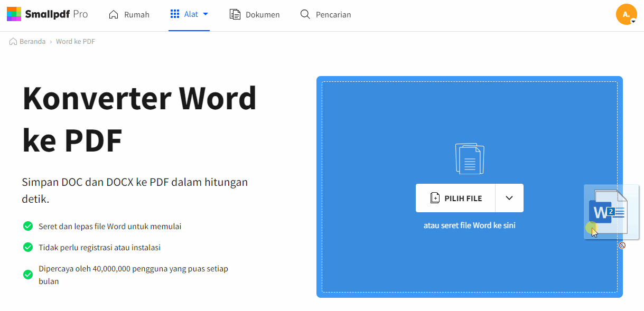This screenshot has width=644, height=311.
Task: Click the text Tidak perlu registrasi atau instalasi
Action: [x=99, y=248]
